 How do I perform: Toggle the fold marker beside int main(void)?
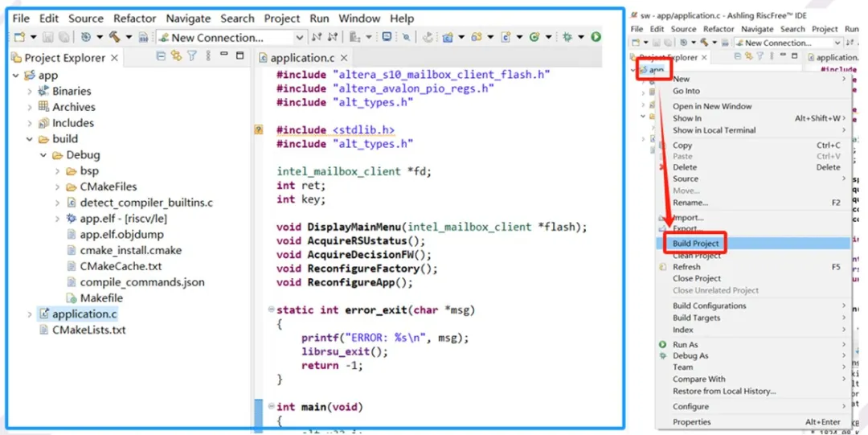tap(270, 407)
